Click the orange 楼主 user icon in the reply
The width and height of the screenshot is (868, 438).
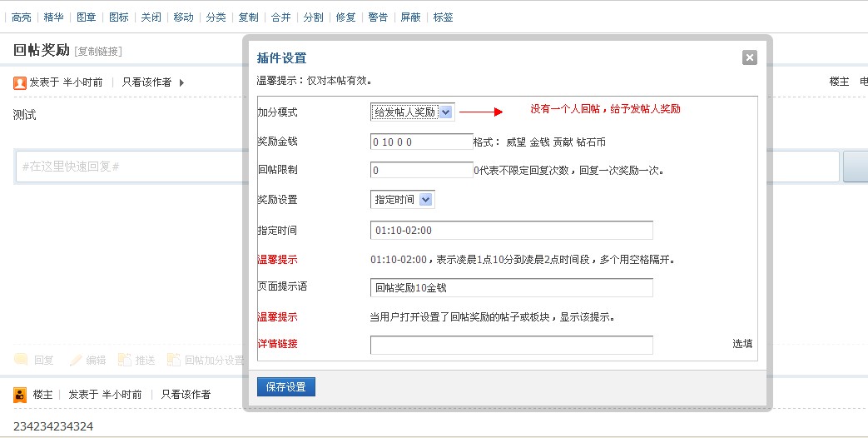click(x=21, y=395)
